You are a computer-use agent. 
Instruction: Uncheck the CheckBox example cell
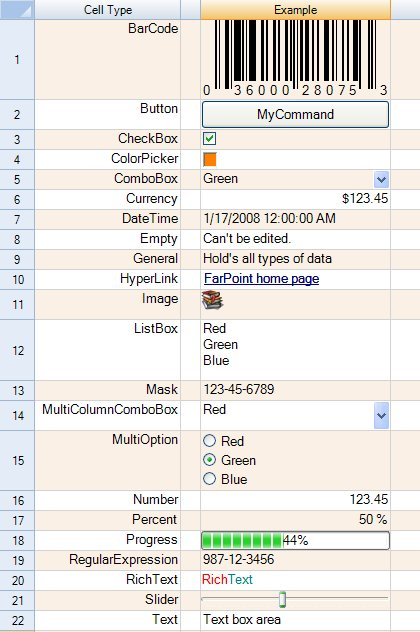(x=210, y=139)
